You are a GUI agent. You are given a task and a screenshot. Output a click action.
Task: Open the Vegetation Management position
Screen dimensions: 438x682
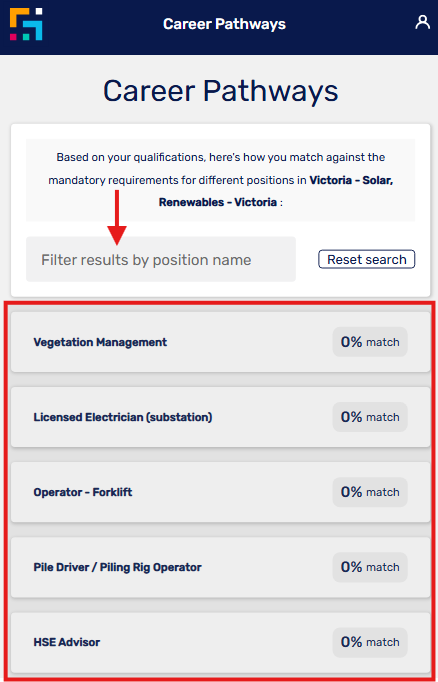click(x=221, y=342)
